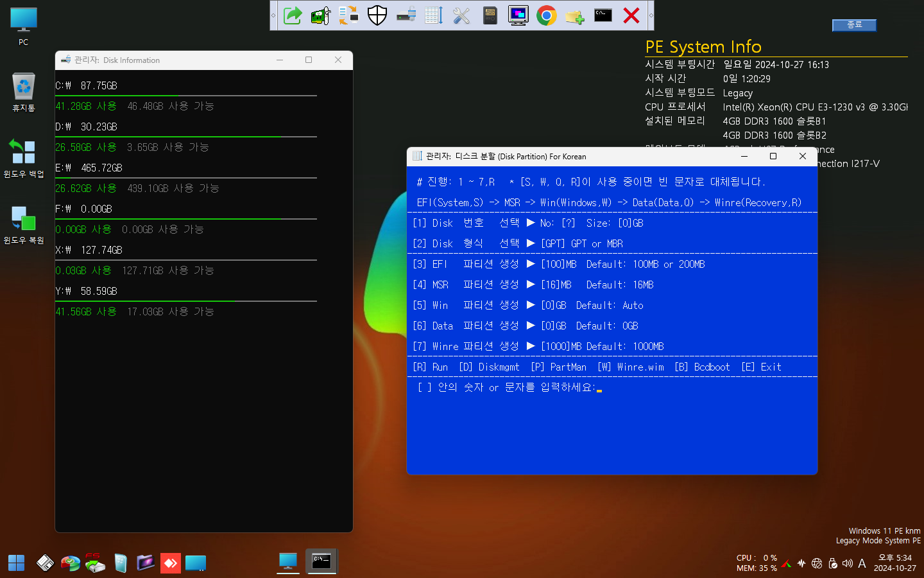Click the E:₩ 465.72GB drive entry

[x=89, y=168]
